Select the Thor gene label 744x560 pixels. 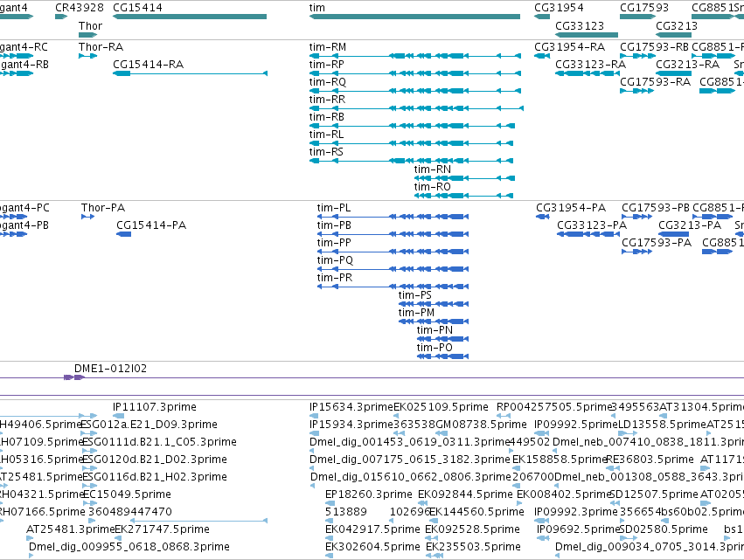point(90,25)
